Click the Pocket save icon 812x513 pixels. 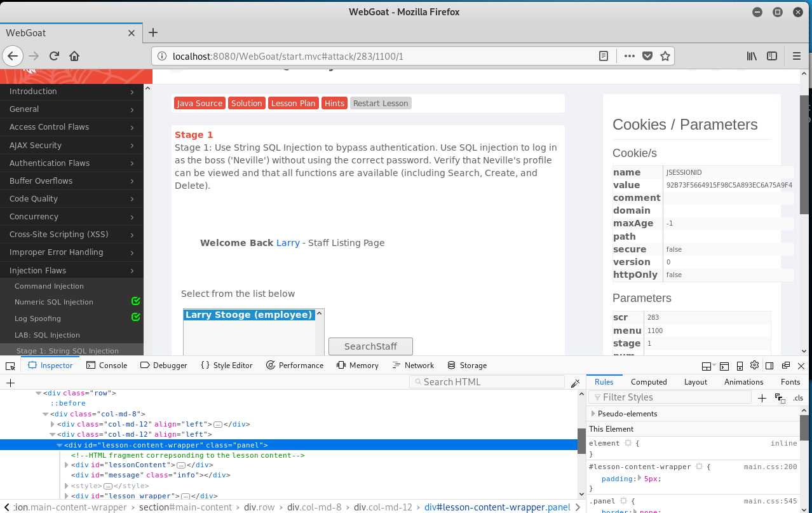(647, 56)
